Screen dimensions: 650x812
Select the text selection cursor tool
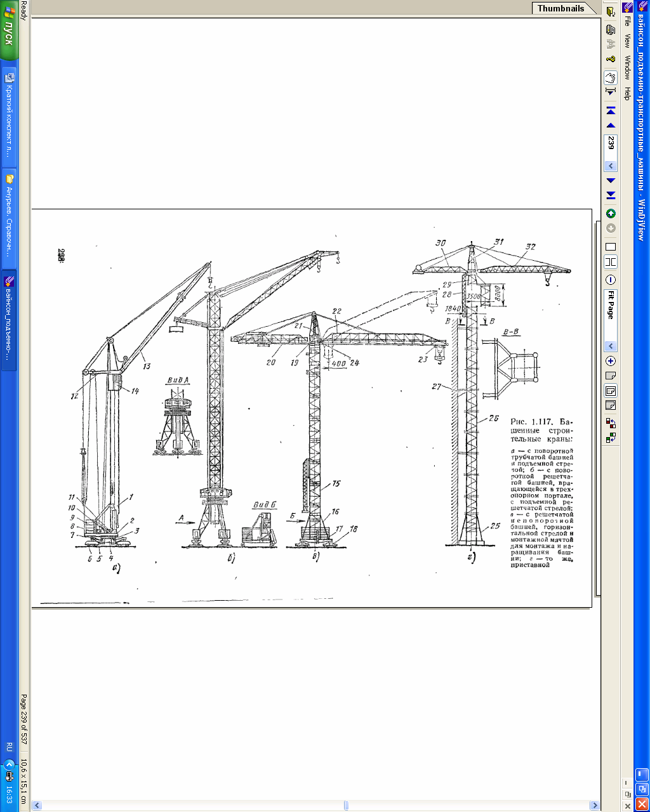pyautogui.click(x=611, y=92)
